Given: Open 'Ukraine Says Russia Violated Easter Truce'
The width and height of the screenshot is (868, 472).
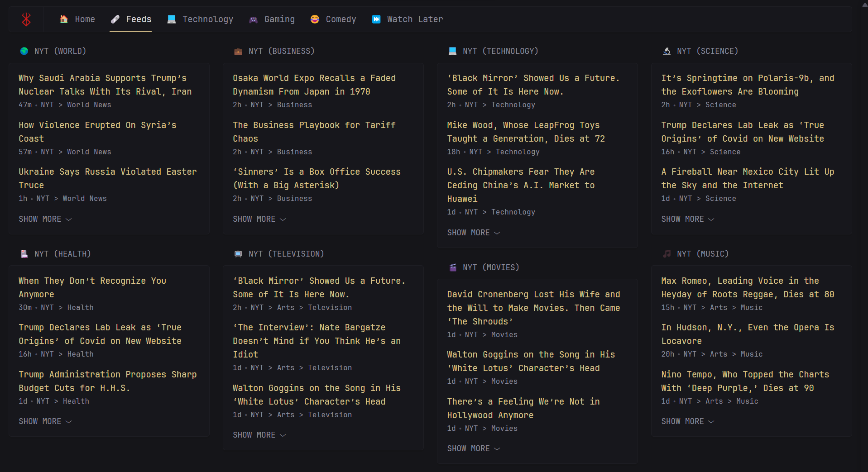Looking at the screenshot, I should (108, 178).
